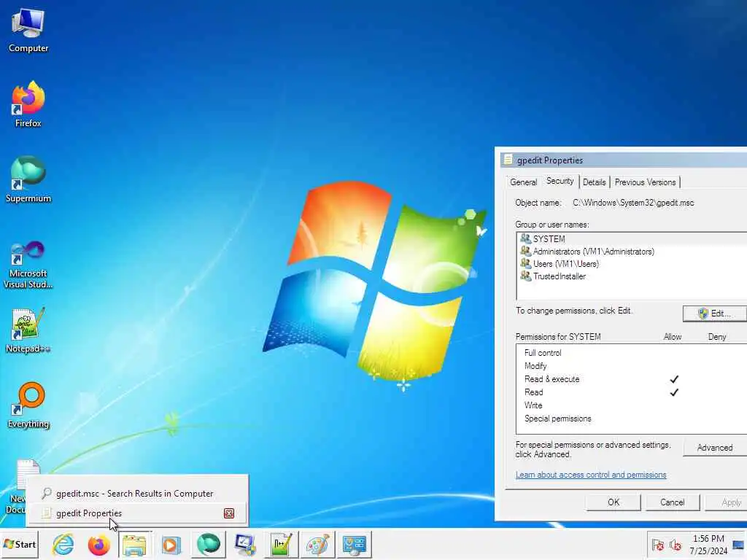Click the Read & execute permission row

632,379
